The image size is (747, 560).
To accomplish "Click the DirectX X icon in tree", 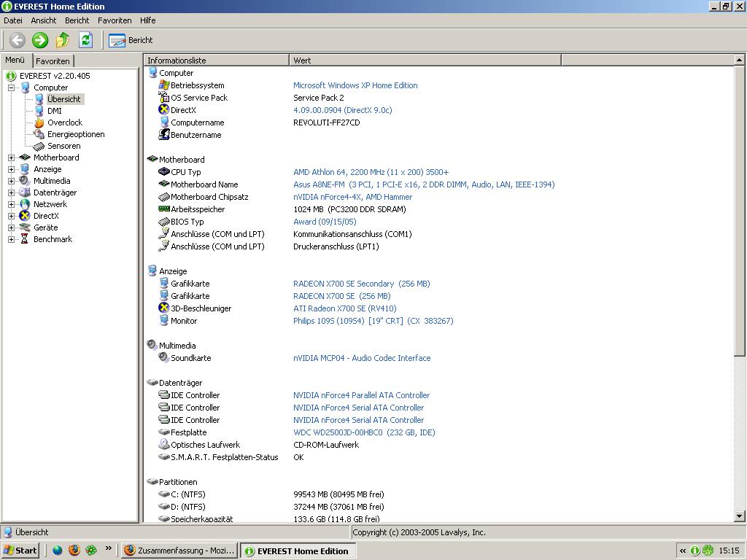I will click(x=25, y=216).
